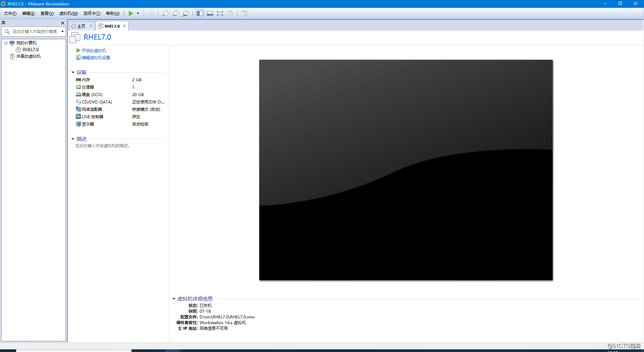644x352 pixels.
Task: Toggle the thumbnail bar view icon
Action: (x=210, y=13)
